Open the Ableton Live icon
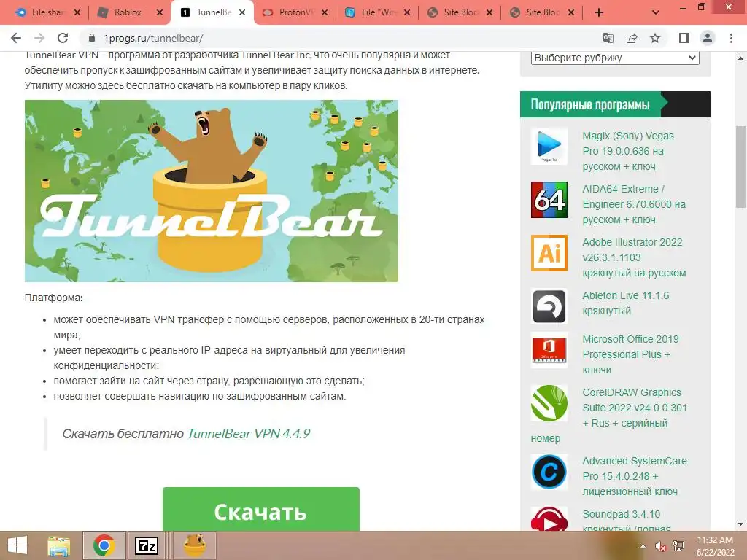The image size is (747, 560). click(x=549, y=306)
